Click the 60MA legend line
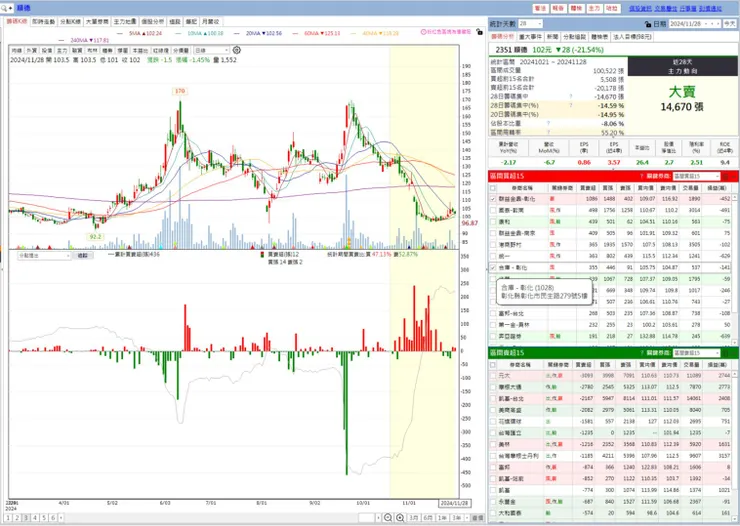The width and height of the screenshot is (740, 526). point(317,33)
